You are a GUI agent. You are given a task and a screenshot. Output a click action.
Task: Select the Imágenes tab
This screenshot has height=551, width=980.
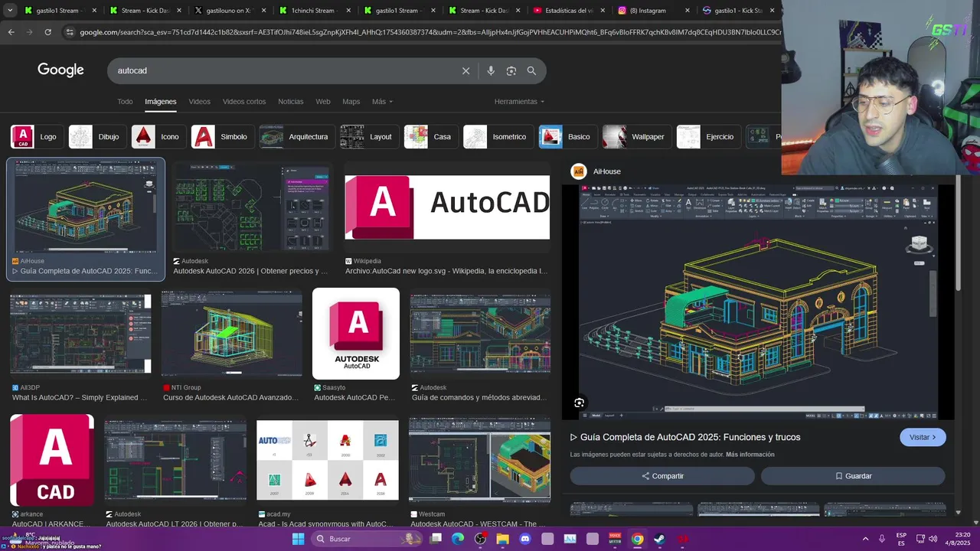pyautogui.click(x=161, y=101)
